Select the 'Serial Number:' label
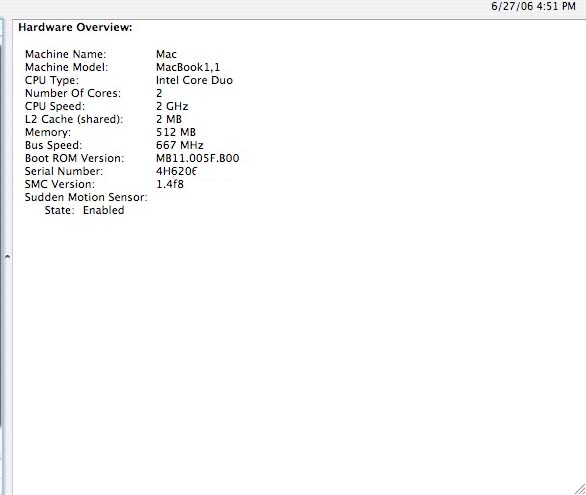 [x=64, y=171]
